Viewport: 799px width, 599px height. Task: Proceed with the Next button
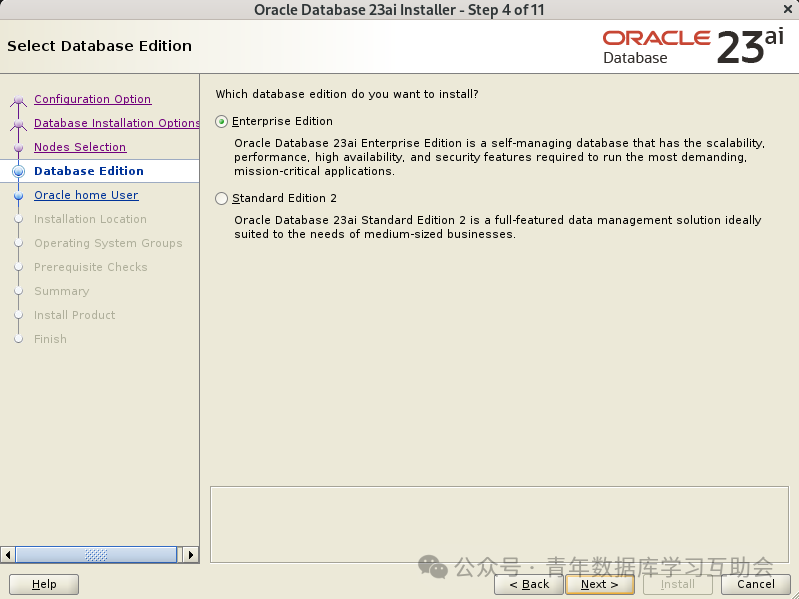click(600, 584)
